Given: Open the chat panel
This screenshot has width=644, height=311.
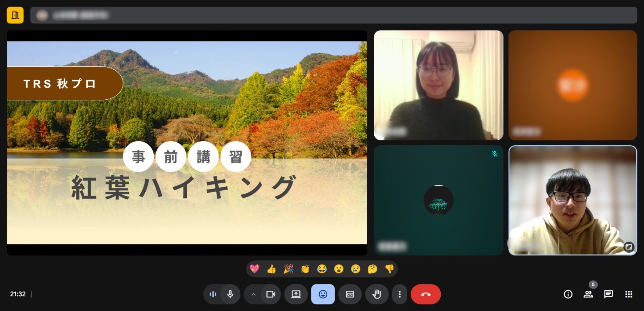Looking at the screenshot, I should click(x=608, y=294).
